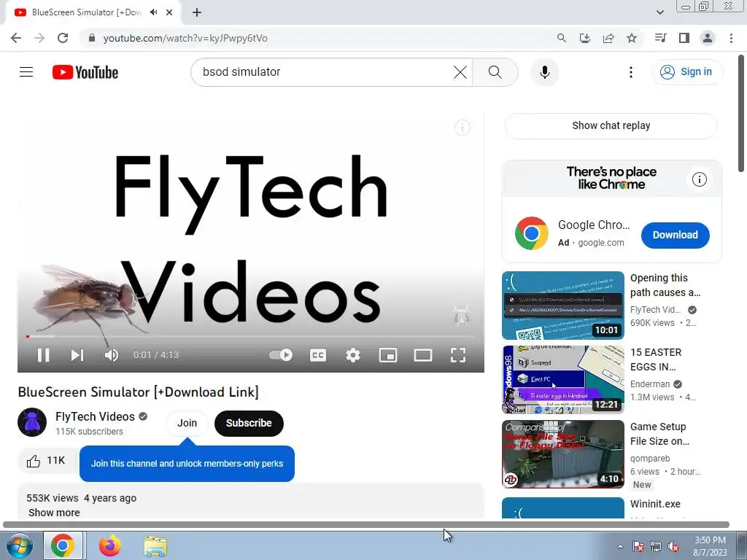Open the Chrome three-dot menu
This screenshot has height=560, width=747.
point(731,38)
